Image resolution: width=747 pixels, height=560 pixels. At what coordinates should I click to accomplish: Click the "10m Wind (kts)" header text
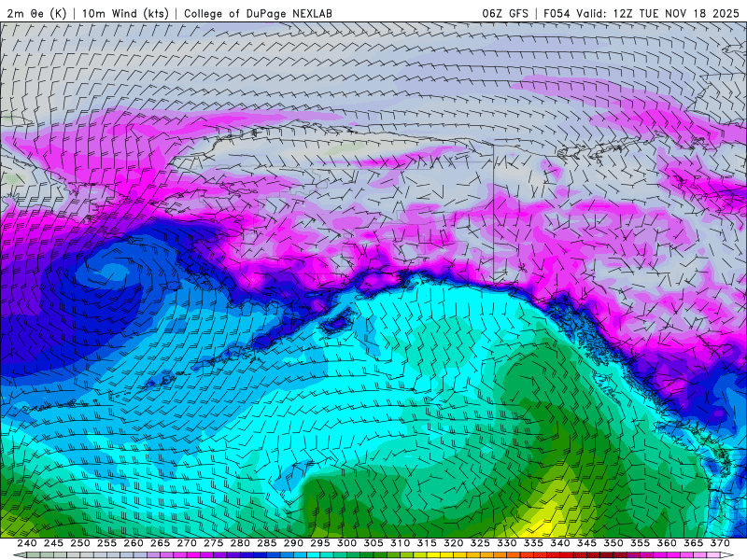point(125,13)
